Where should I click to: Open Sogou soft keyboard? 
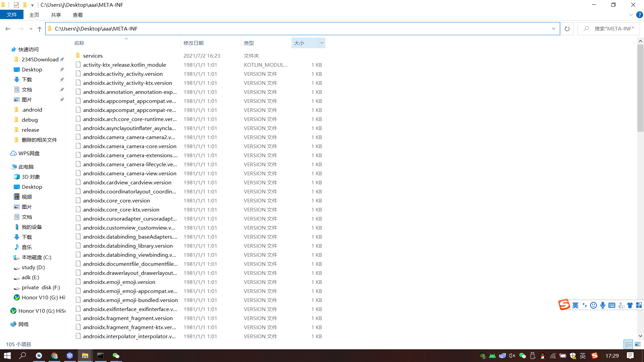612,305
